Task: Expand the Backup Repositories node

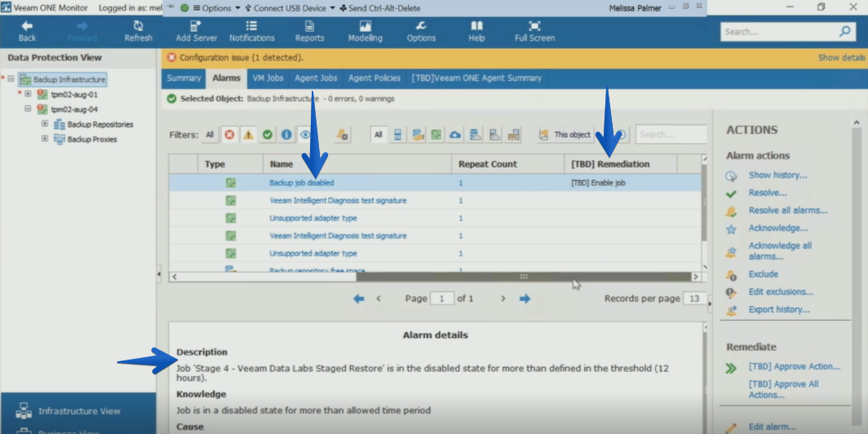Action: 45,124
